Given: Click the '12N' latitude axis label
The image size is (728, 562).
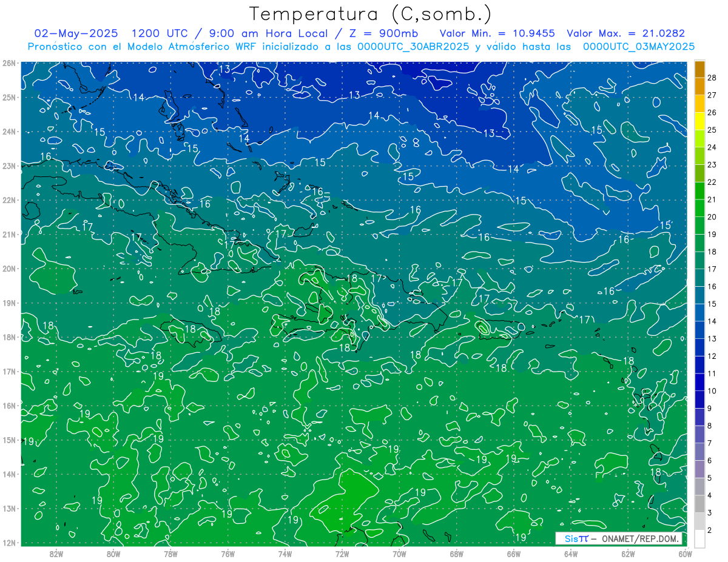Looking at the screenshot, I should pyautogui.click(x=9, y=543).
